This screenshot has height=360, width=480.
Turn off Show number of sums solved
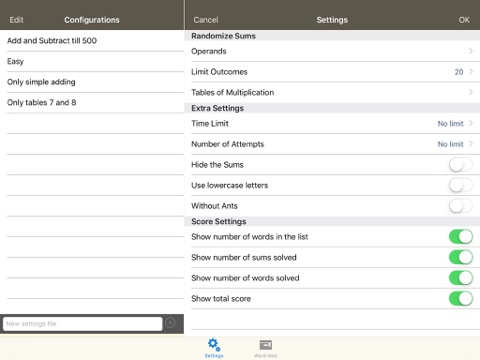461,257
